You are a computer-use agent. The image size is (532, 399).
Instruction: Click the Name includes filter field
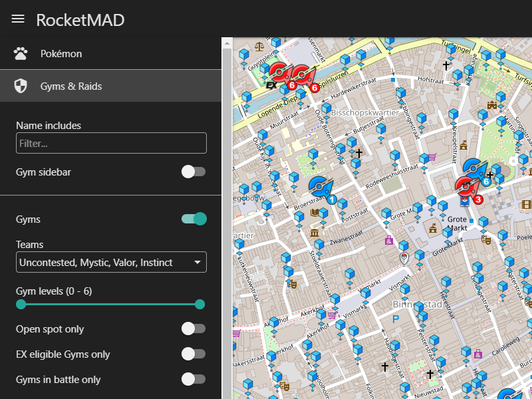tap(111, 143)
